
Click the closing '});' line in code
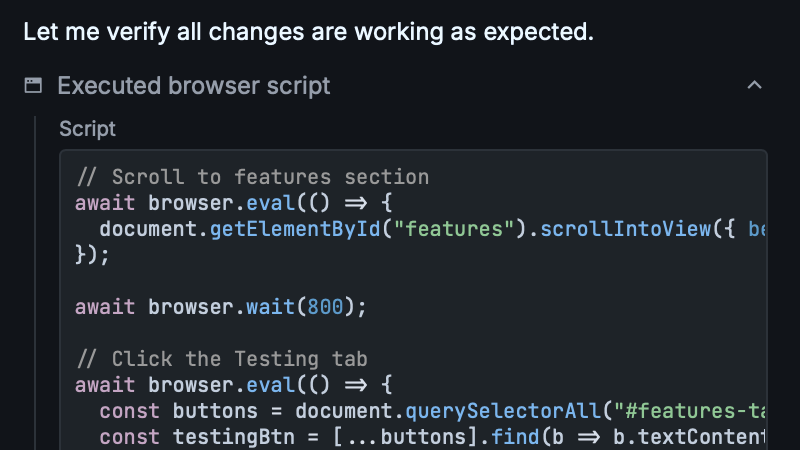point(93,255)
